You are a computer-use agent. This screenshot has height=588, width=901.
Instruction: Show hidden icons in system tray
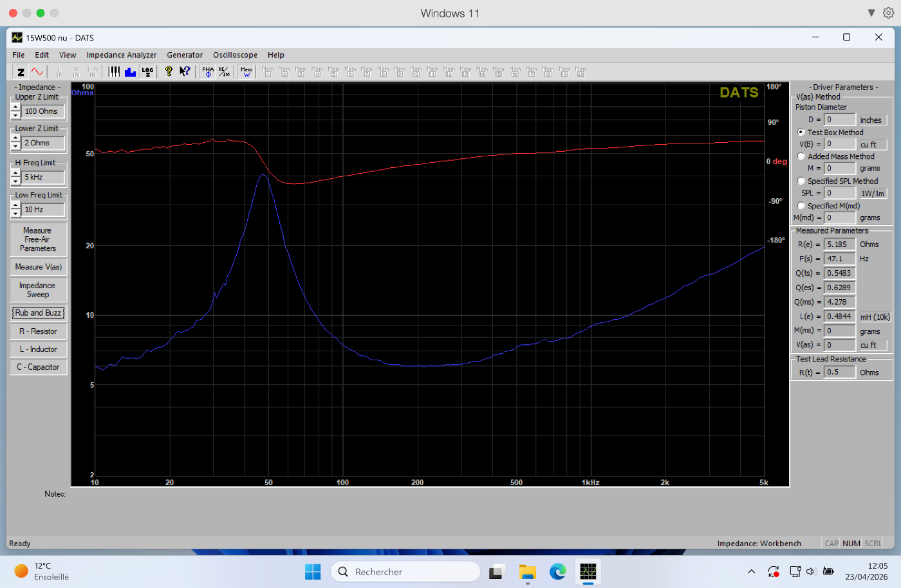click(x=751, y=571)
